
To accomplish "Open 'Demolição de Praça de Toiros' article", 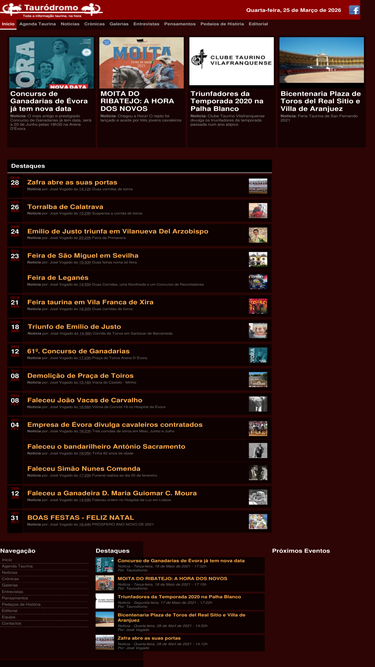I will [80, 376].
